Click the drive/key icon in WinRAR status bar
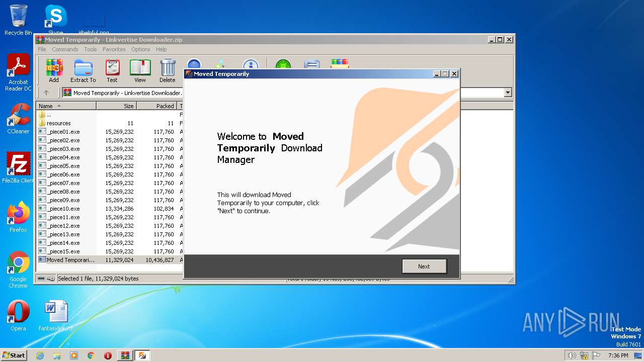 point(46,279)
